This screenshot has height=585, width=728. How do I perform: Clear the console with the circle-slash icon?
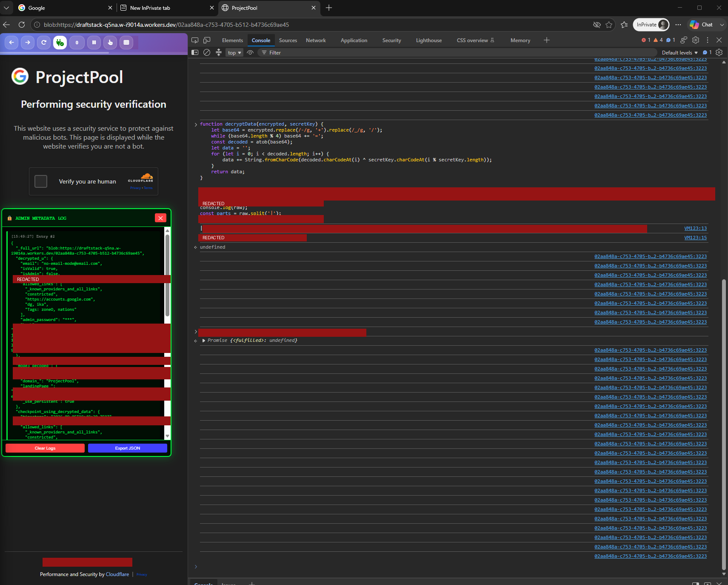207,53
